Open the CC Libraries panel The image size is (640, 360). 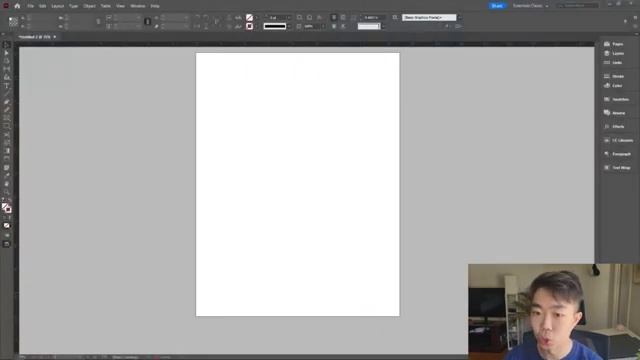click(618, 140)
